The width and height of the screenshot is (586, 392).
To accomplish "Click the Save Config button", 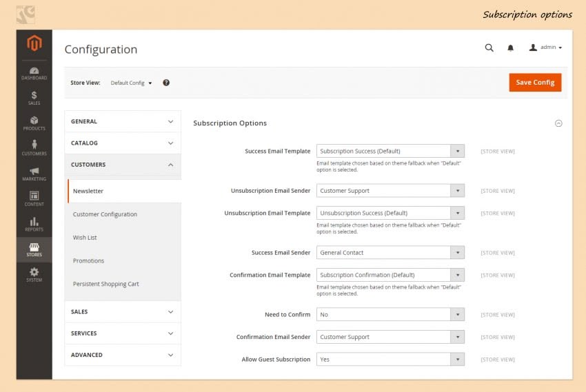I will [535, 83].
